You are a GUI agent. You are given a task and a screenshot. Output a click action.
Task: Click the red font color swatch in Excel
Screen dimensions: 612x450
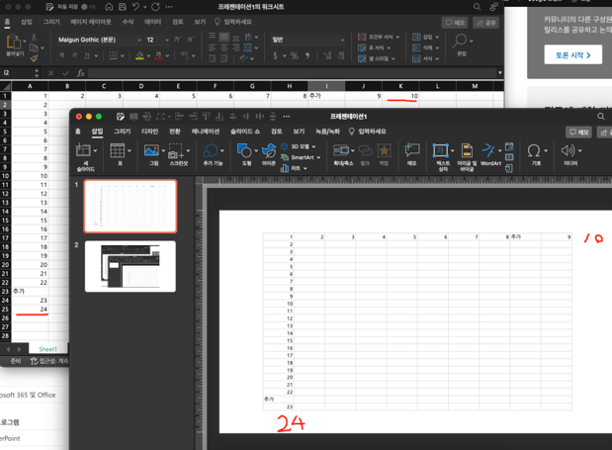pos(158,56)
